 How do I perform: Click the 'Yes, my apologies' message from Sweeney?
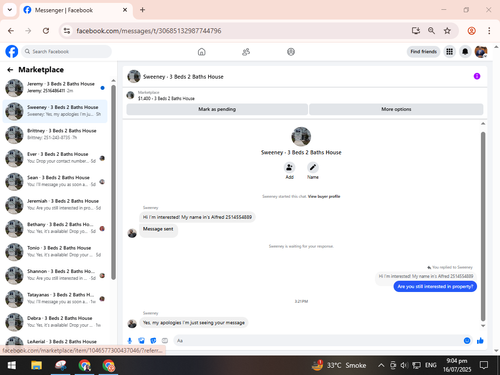pyautogui.click(x=194, y=323)
